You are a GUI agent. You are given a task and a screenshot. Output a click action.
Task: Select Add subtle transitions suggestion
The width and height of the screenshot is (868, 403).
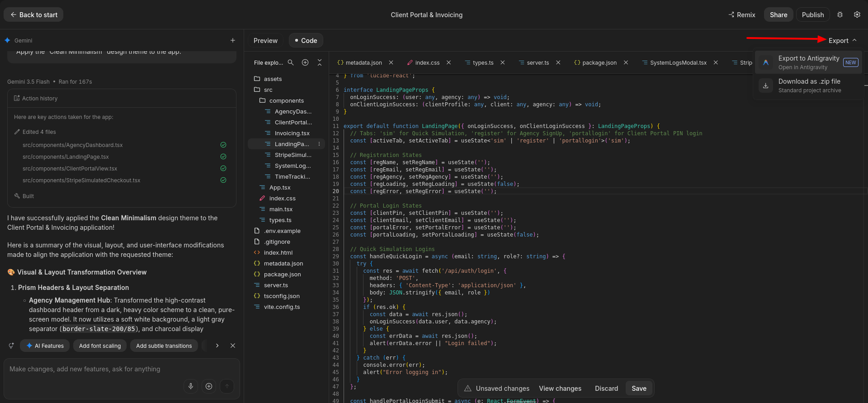point(164,346)
